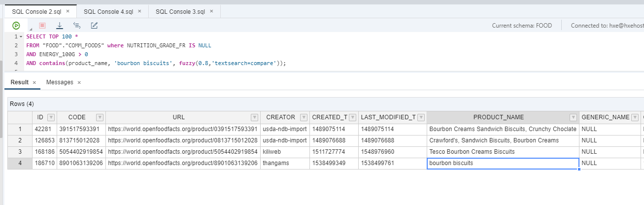Open the run options arrow beside the Run icon

tap(31, 29)
